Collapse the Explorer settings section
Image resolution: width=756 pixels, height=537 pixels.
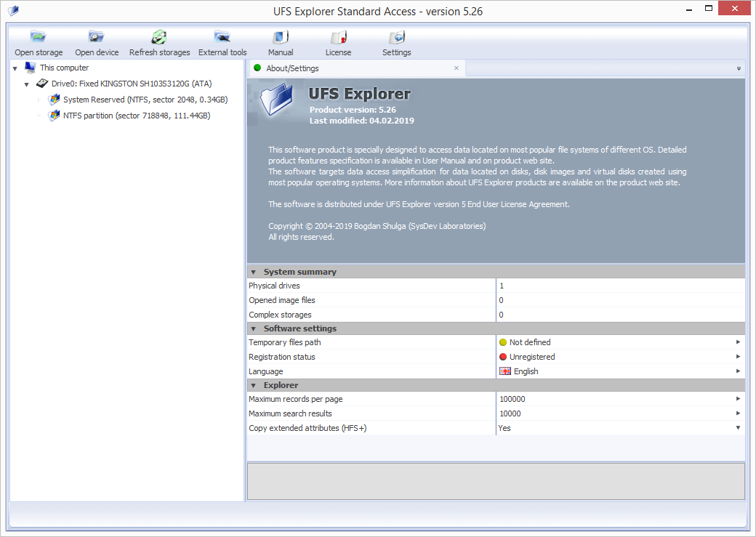point(254,385)
